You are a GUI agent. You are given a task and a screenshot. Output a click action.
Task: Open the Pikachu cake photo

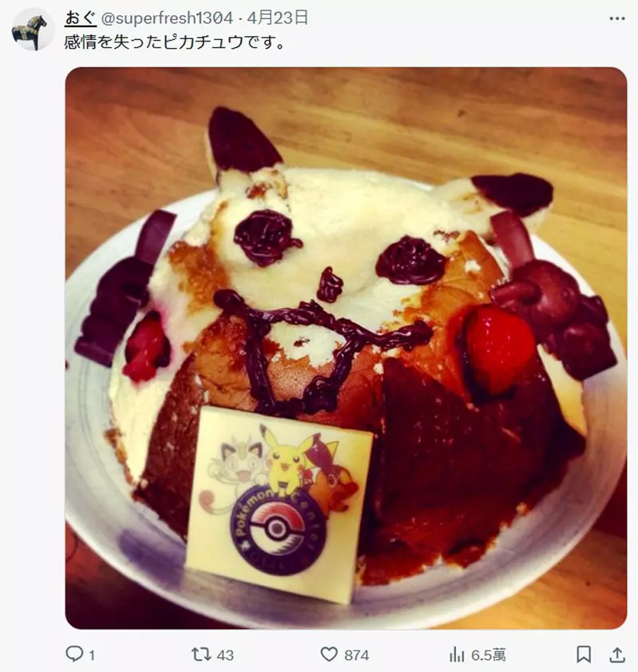point(346,348)
